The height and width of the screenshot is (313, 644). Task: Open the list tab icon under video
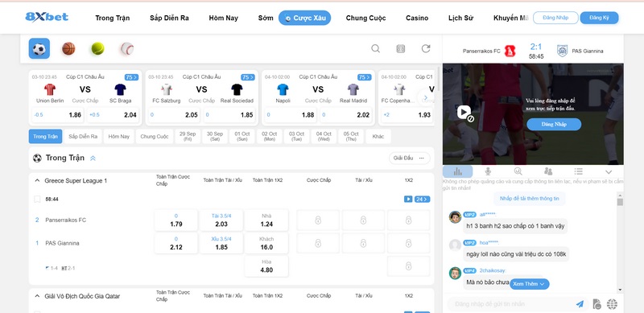pos(578,171)
